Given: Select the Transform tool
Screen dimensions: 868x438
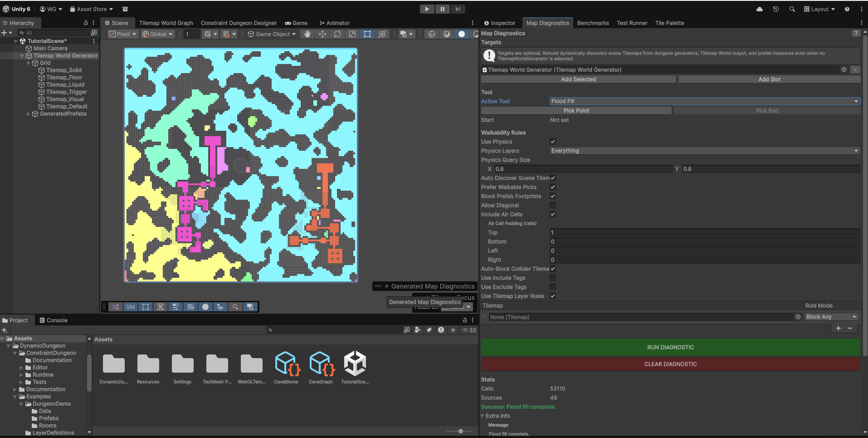Looking at the screenshot, I should click(382, 34).
